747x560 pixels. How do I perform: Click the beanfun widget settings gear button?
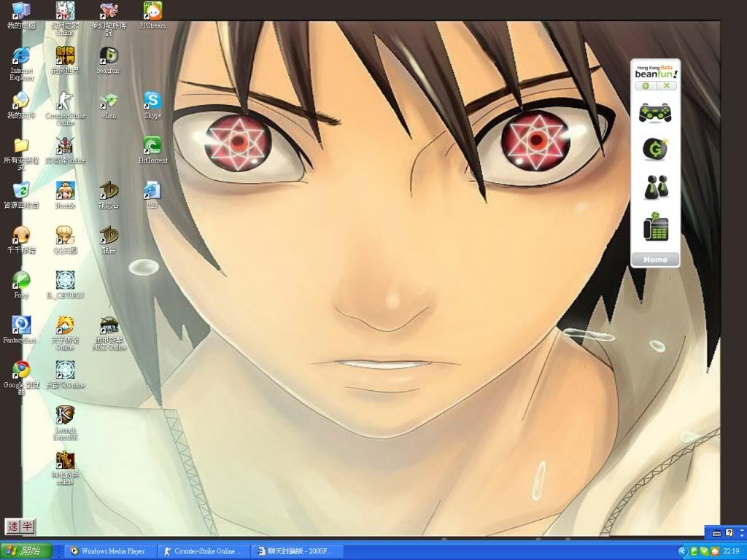click(645, 86)
